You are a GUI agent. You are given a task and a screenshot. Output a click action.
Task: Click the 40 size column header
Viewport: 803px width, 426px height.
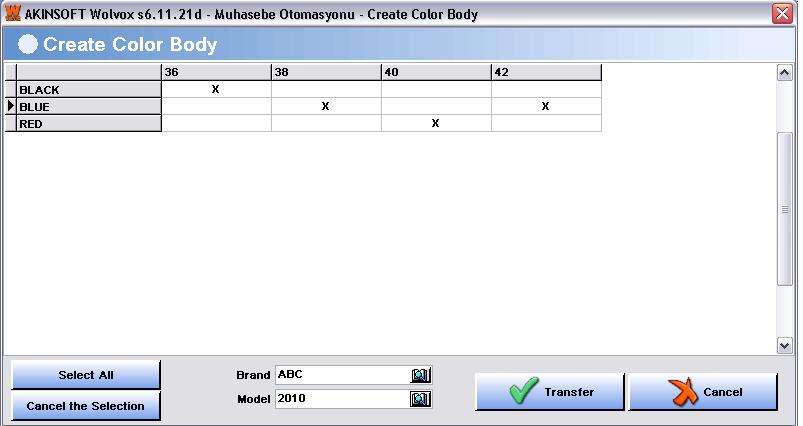[436, 72]
